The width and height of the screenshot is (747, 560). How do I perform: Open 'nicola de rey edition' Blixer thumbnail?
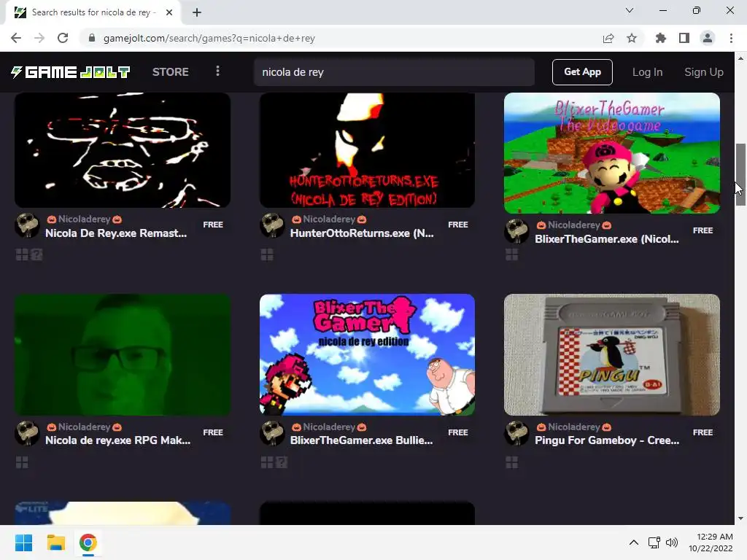367,355
